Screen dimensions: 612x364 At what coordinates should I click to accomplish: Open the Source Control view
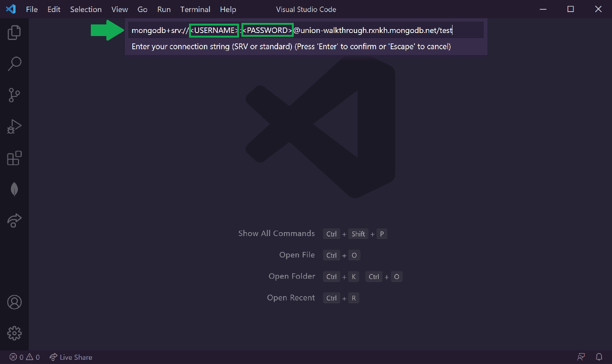[x=14, y=95]
